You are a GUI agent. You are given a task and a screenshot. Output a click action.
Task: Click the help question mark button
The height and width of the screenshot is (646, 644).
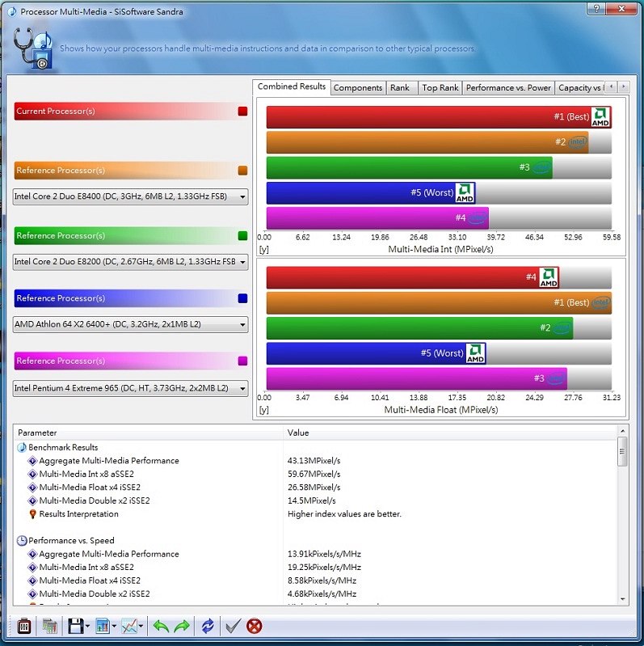[x=596, y=8]
